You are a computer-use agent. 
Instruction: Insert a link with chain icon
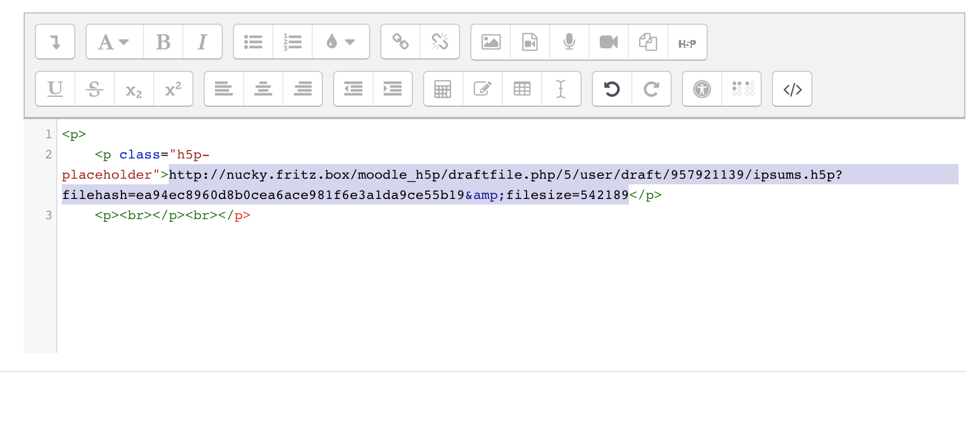click(401, 42)
